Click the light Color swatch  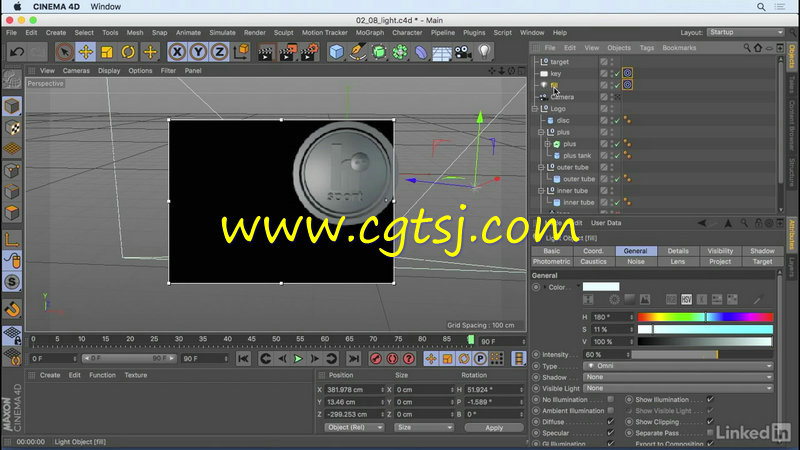(x=601, y=287)
